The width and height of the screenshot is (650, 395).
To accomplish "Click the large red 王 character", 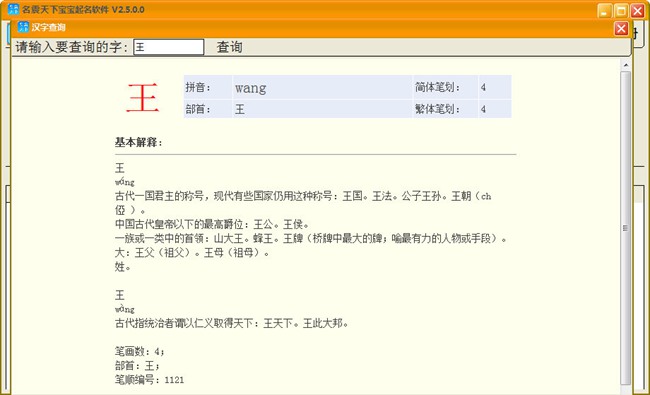I will pyautogui.click(x=143, y=98).
